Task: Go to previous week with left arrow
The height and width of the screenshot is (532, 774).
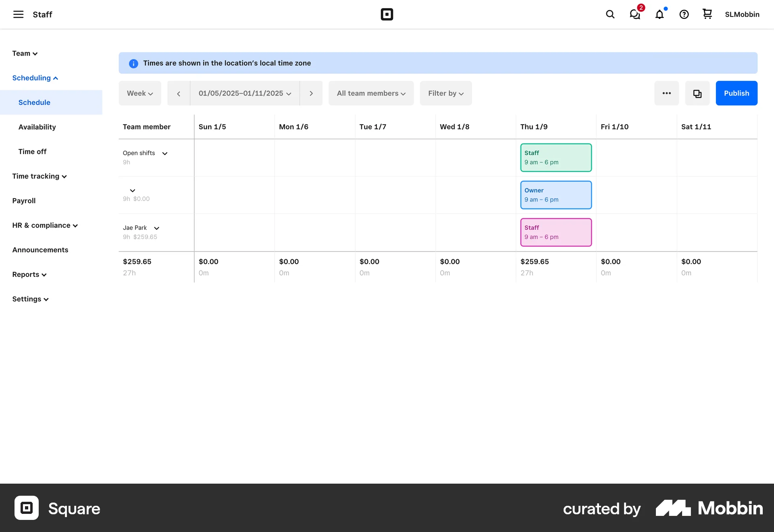Action: coord(179,93)
